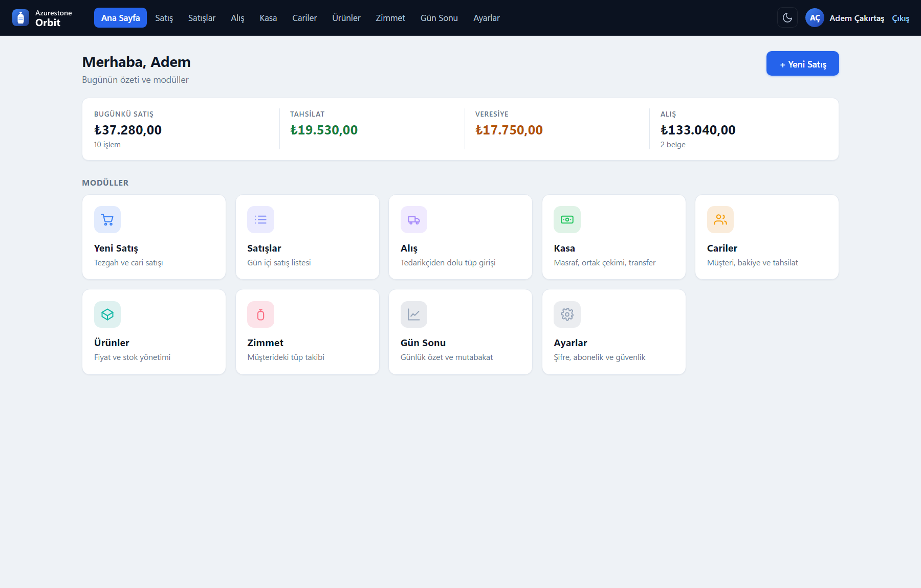This screenshot has height=588, width=921.
Task: Select the Ana Sayfa nav tab
Action: tap(120, 18)
